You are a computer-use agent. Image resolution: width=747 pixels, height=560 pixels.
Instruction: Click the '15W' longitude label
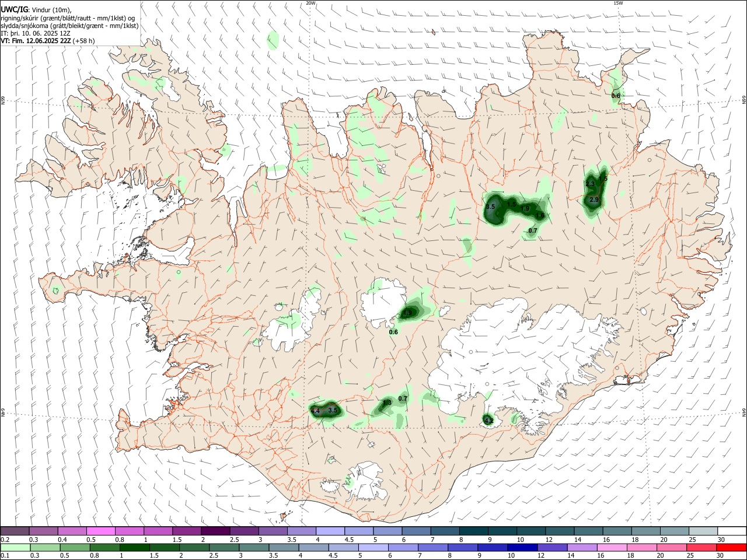pos(617,3)
